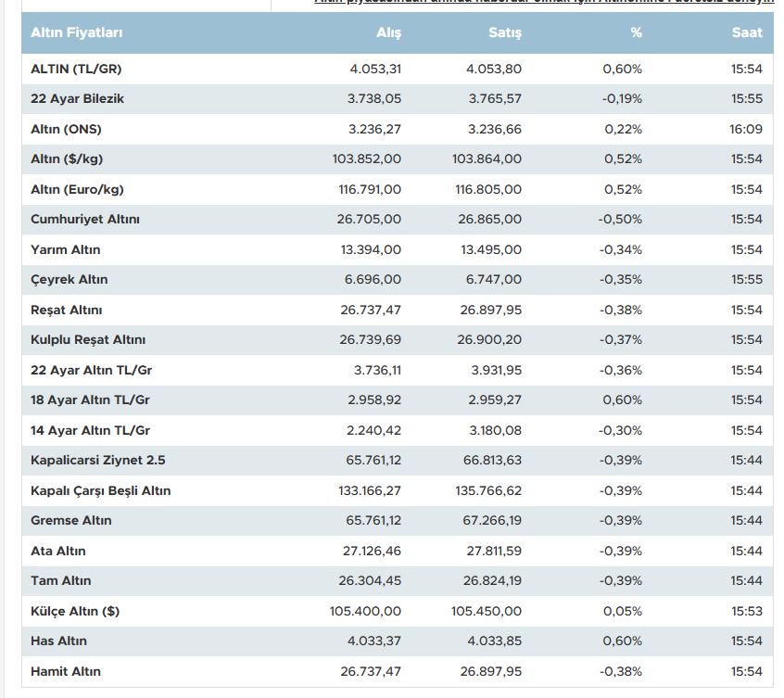This screenshot has width=784, height=698.
Task: Click the 2.958,92 buy price
Action: tap(374, 400)
